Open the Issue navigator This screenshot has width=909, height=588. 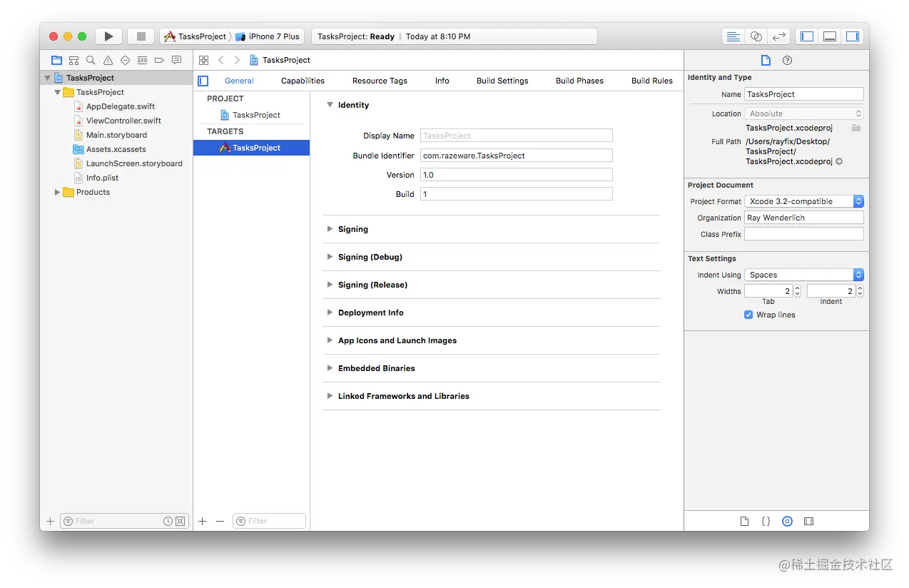point(108,61)
